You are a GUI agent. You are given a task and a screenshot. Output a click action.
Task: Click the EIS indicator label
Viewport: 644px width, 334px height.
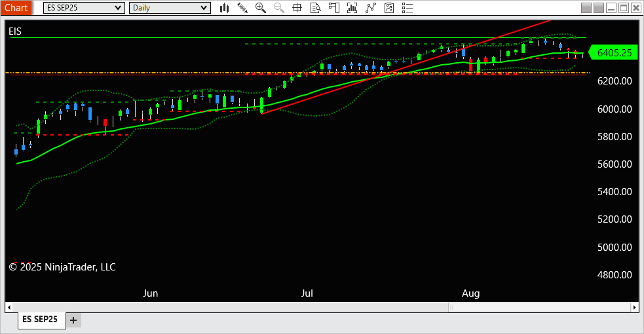15,31
